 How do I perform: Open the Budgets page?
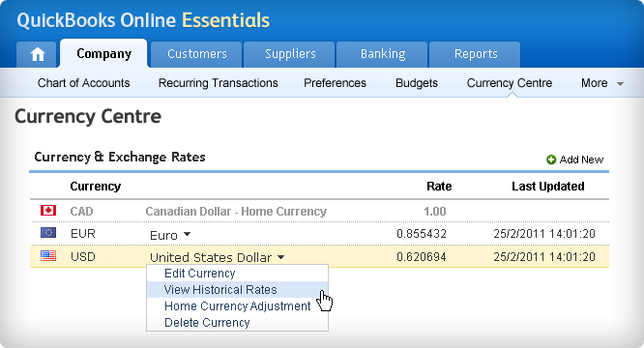[417, 83]
